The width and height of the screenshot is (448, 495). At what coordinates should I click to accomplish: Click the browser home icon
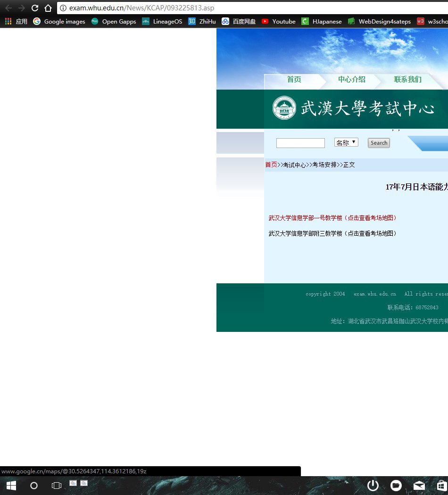click(x=48, y=8)
